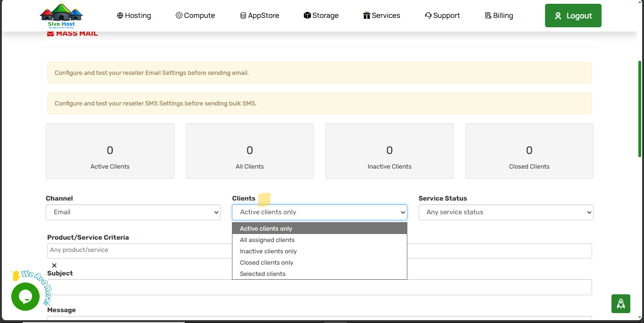Choose 'All assigned clients' option
644x323 pixels.
coord(320,240)
